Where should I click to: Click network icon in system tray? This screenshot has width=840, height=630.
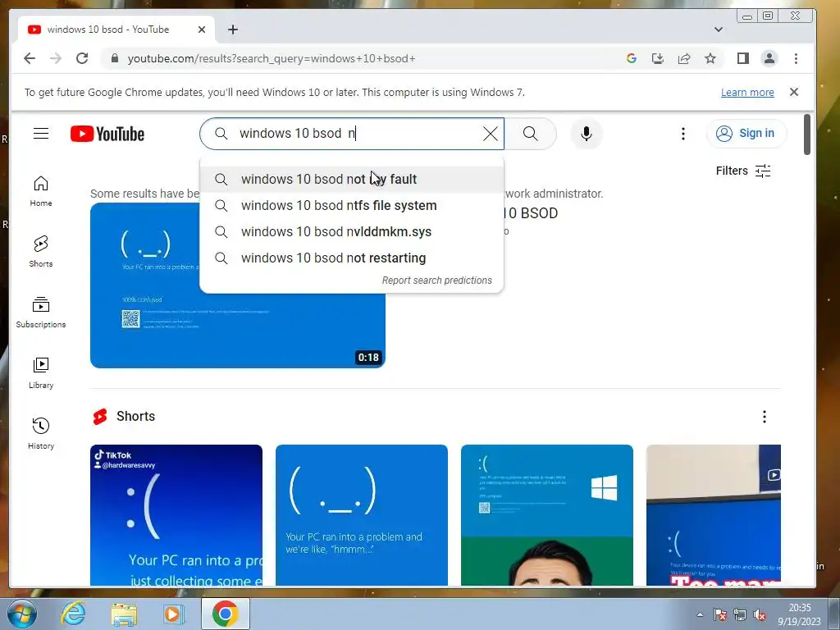pyautogui.click(x=740, y=614)
